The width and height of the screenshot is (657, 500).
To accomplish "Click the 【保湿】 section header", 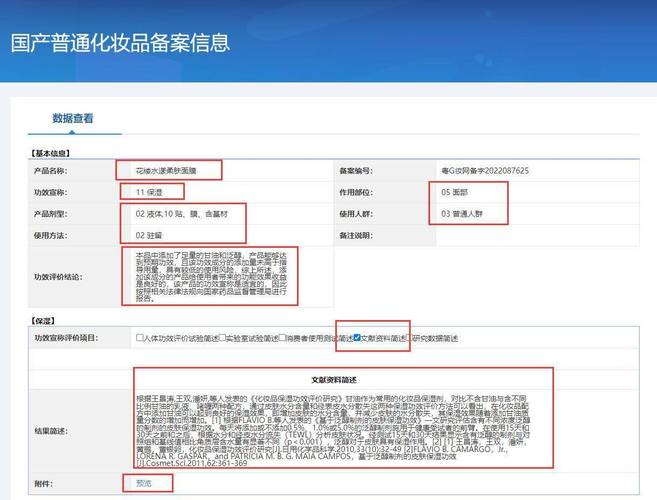I will coord(43,321).
